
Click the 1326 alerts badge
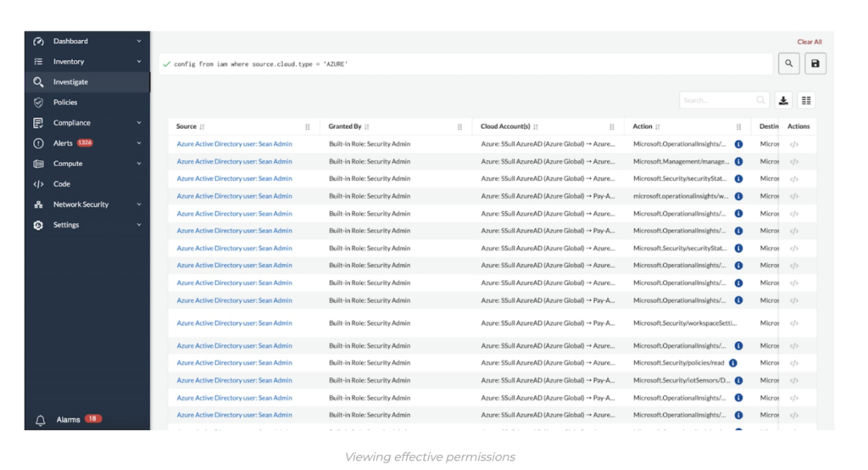[x=85, y=143]
